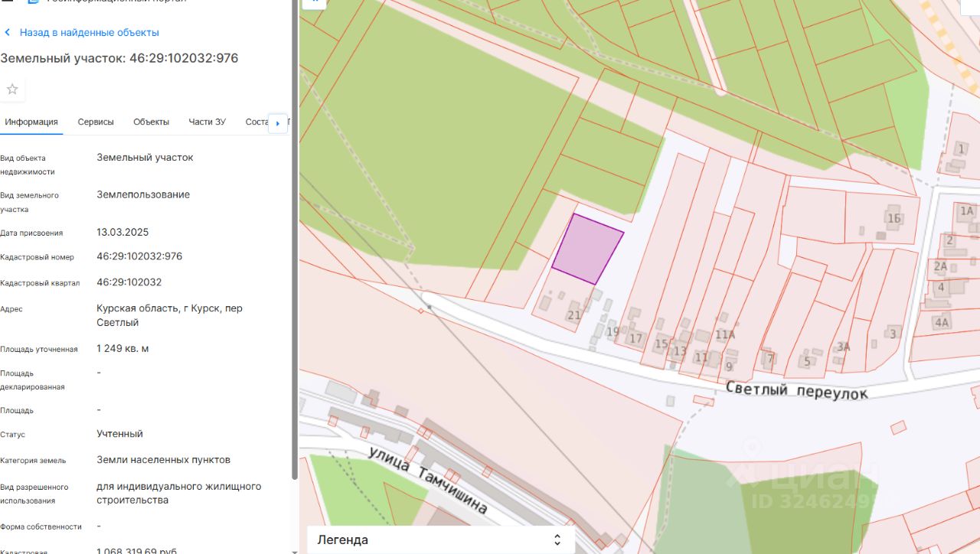Click house number 4А on the map
Image resolution: width=980 pixels, height=554 pixels.
(x=942, y=322)
